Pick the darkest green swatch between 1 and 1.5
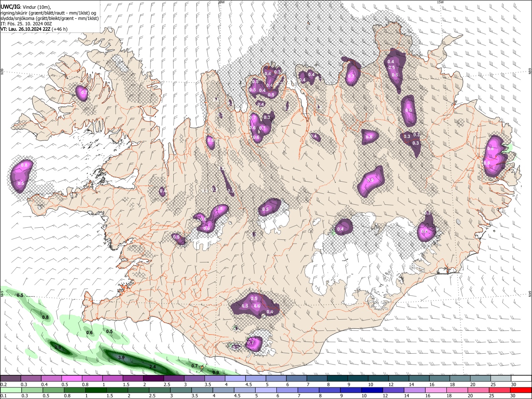 click(x=96, y=390)
